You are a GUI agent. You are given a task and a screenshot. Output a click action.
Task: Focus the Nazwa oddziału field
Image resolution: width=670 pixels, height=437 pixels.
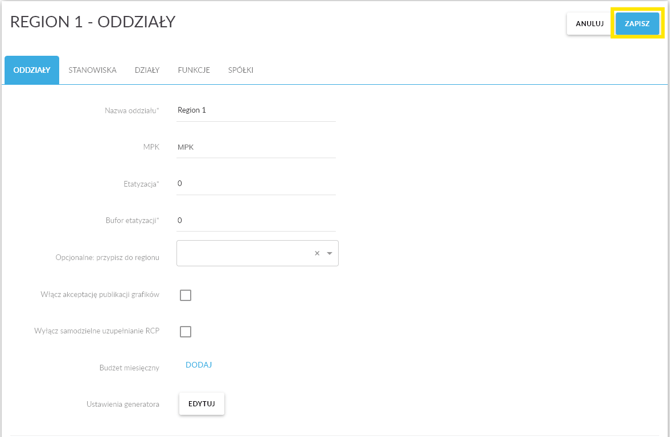pos(255,110)
